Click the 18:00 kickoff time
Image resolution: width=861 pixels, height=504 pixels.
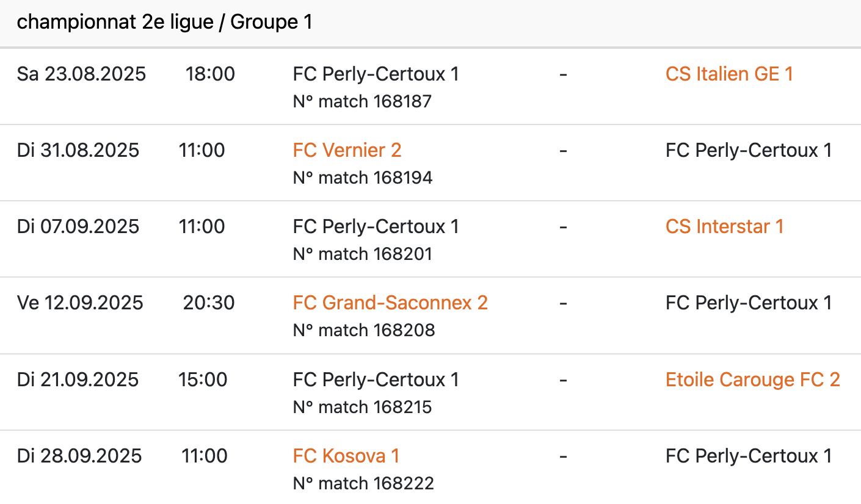coord(210,74)
